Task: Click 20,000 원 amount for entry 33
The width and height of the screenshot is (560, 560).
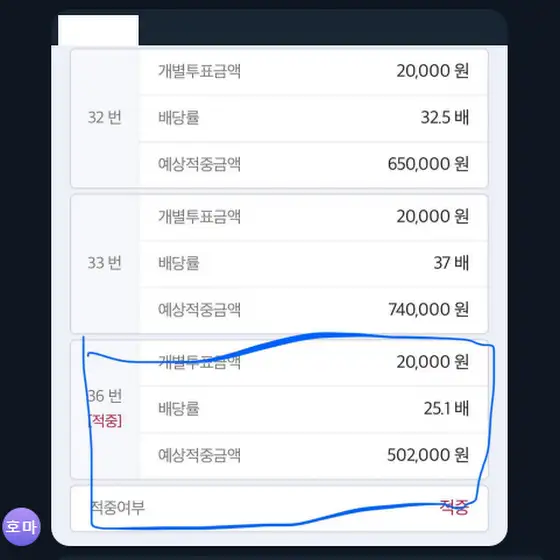Action: pos(432,216)
